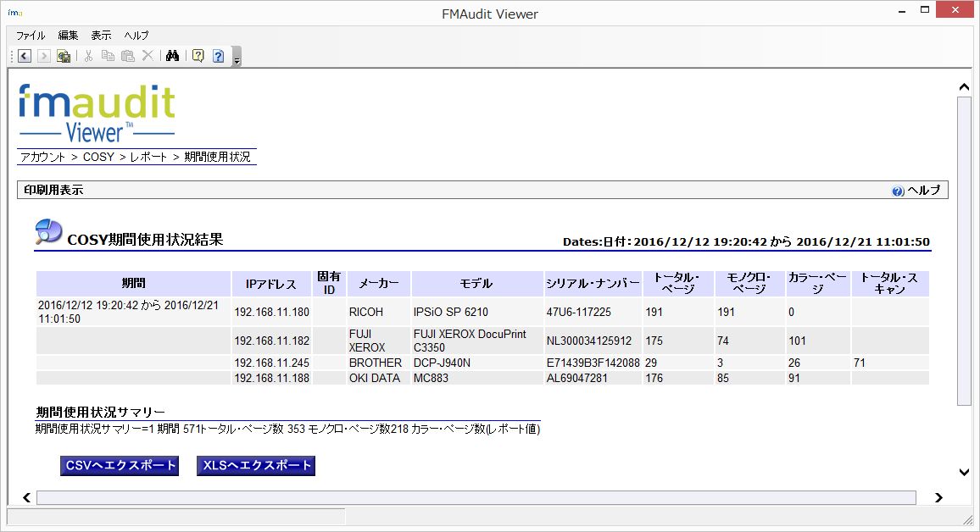Click serial number E71439B3F142088

pos(593,363)
